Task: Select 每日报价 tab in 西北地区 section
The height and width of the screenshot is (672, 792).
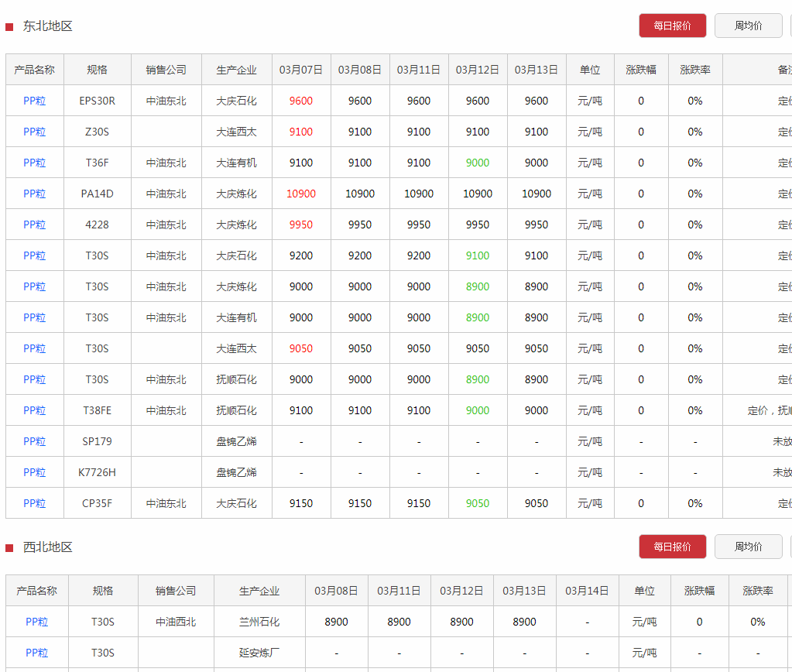Action: (x=672, y=547)
